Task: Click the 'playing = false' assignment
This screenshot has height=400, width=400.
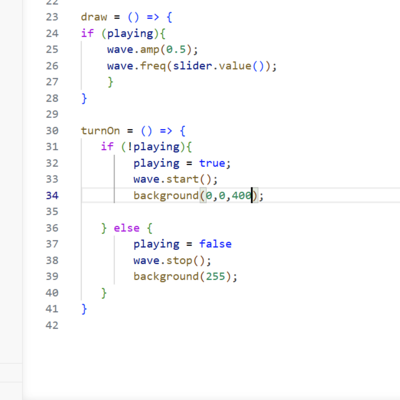Action: [182, 244]
